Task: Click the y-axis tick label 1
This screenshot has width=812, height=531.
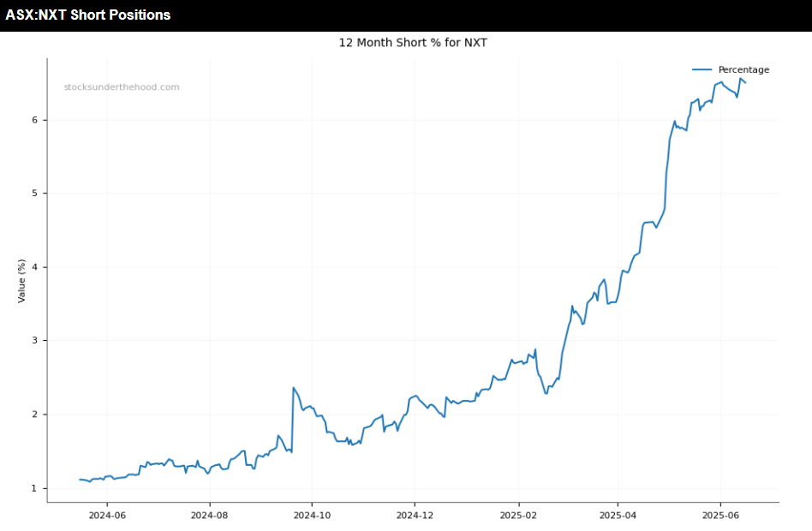Action: tap(35, 488)
